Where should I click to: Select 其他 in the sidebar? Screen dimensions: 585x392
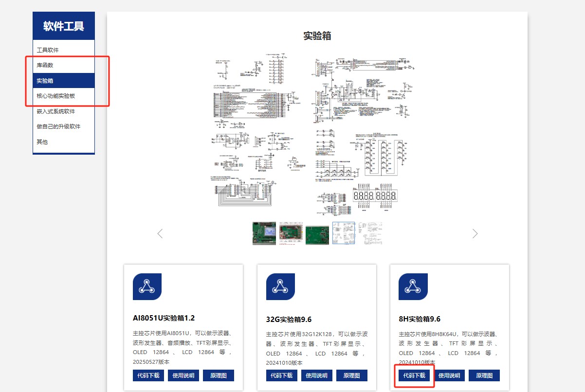point(64,142)
